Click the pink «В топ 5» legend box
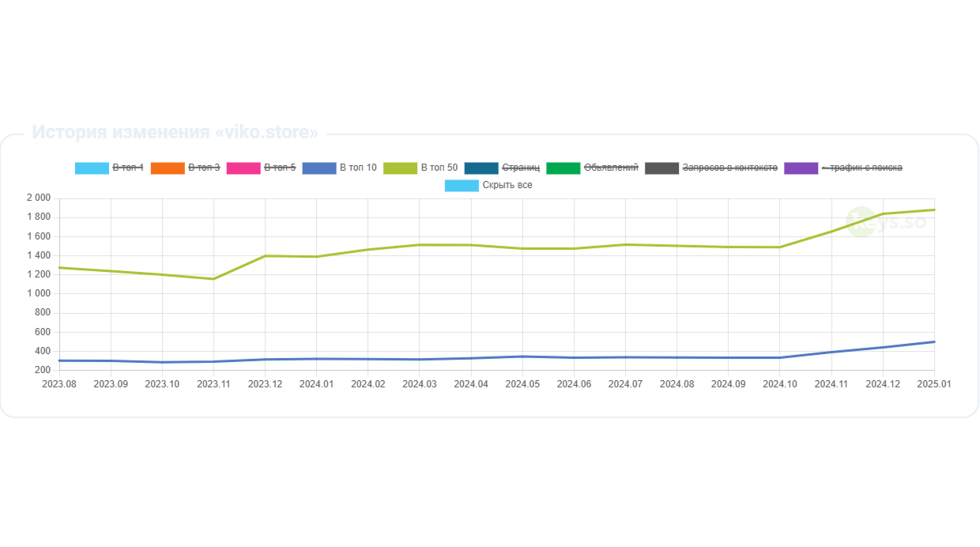 [x=243, y=168]
